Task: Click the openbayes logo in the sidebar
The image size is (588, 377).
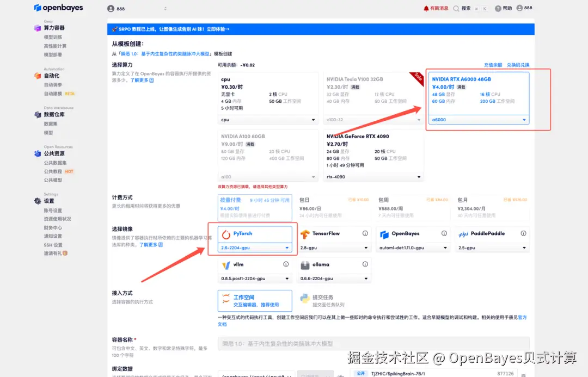Action: coord(58,8)
